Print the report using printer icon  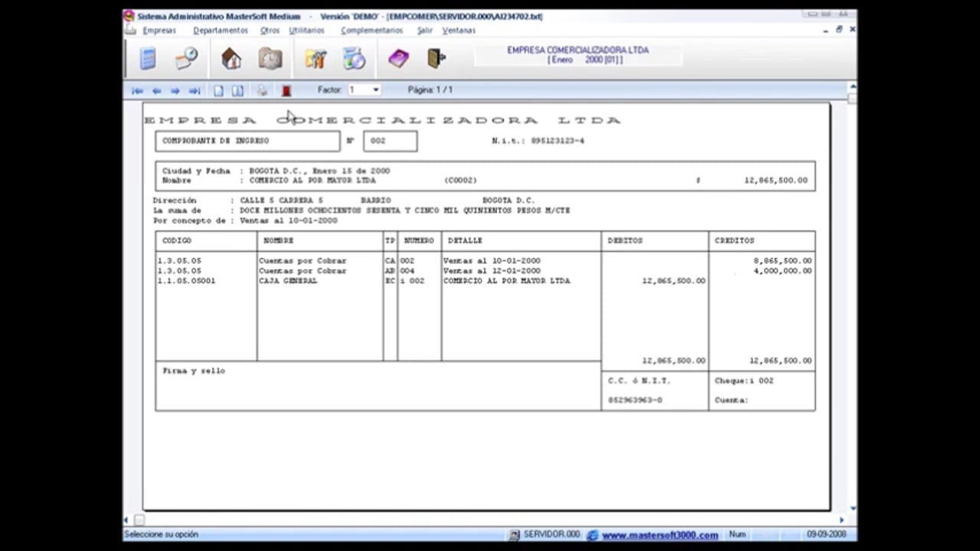pos(262,90)
